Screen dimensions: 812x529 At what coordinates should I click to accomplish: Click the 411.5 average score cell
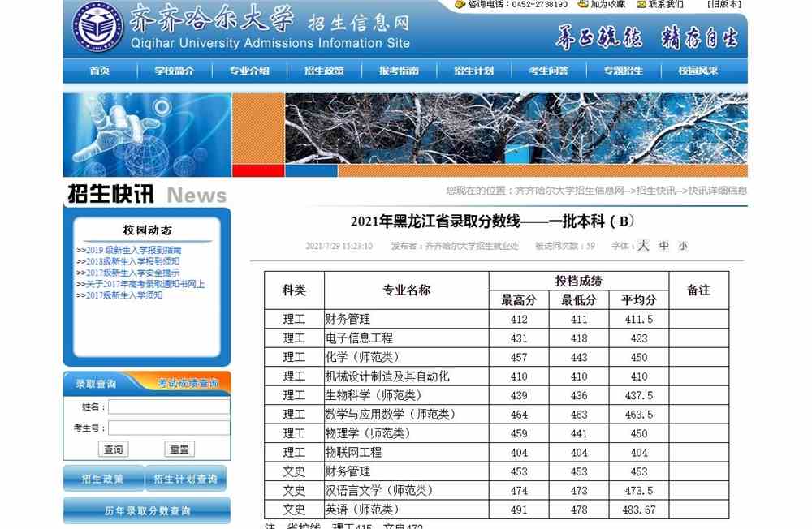coord(639,320)
